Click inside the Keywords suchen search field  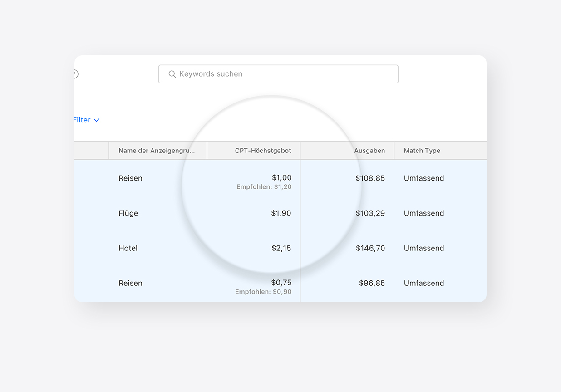coord(278,74)
